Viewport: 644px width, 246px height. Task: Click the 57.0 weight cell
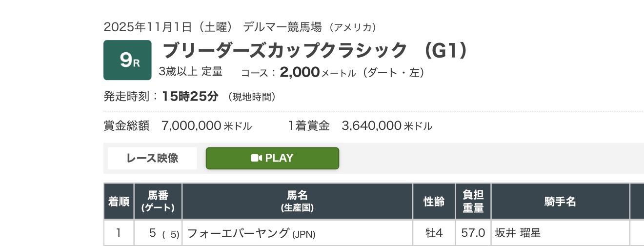(x=473, y=233)
